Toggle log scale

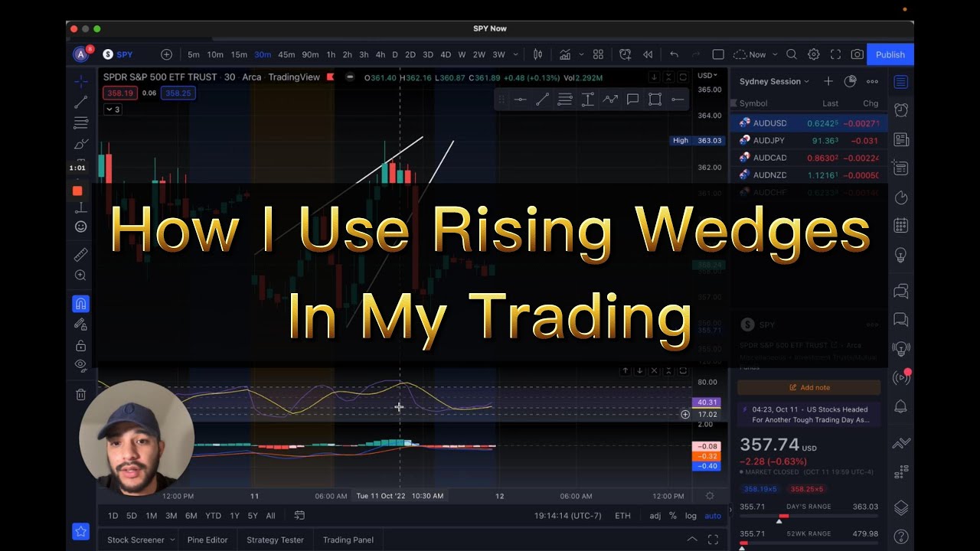click(x=691, y=516)
